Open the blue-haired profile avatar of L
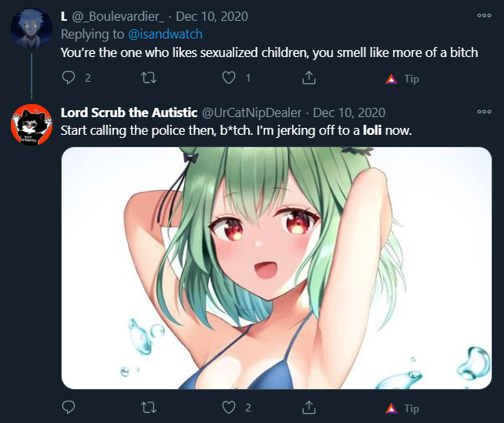 pos(32,29)
